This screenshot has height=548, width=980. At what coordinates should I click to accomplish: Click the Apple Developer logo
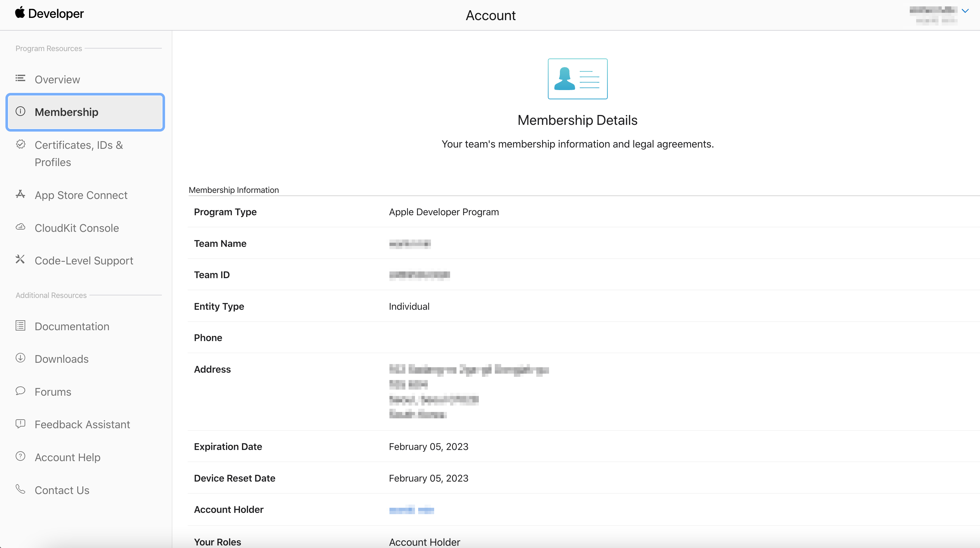coord(20,12)
